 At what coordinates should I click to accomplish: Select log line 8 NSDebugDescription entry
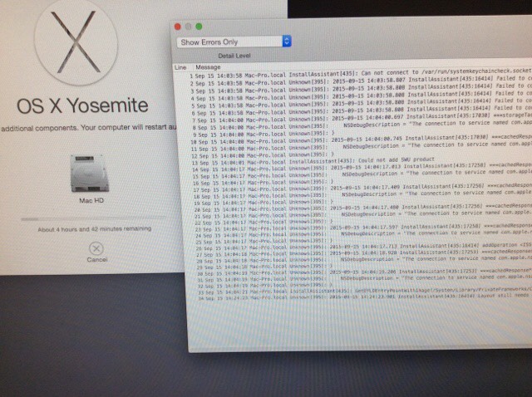point(360,125)
